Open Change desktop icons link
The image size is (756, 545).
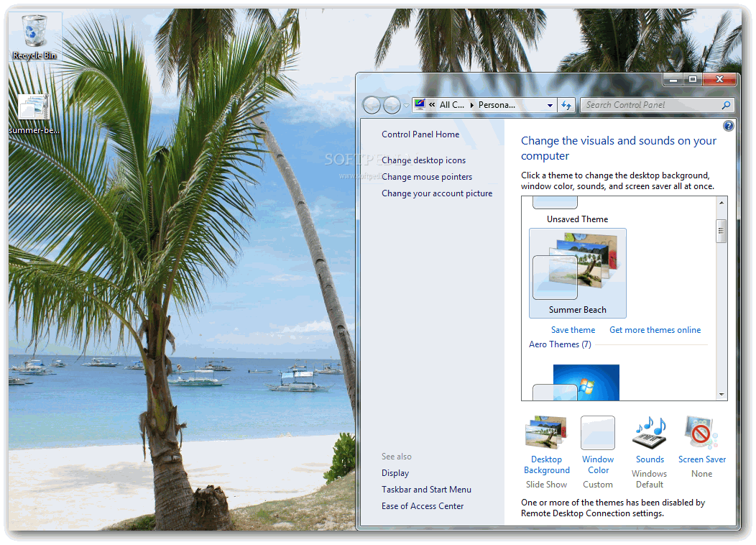point(424,160)
